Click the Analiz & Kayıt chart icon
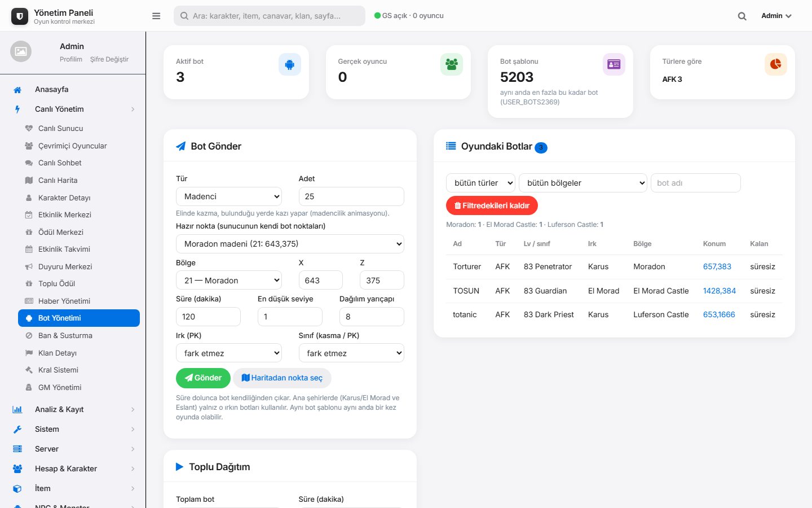812x508 pixels. point(17,410)
